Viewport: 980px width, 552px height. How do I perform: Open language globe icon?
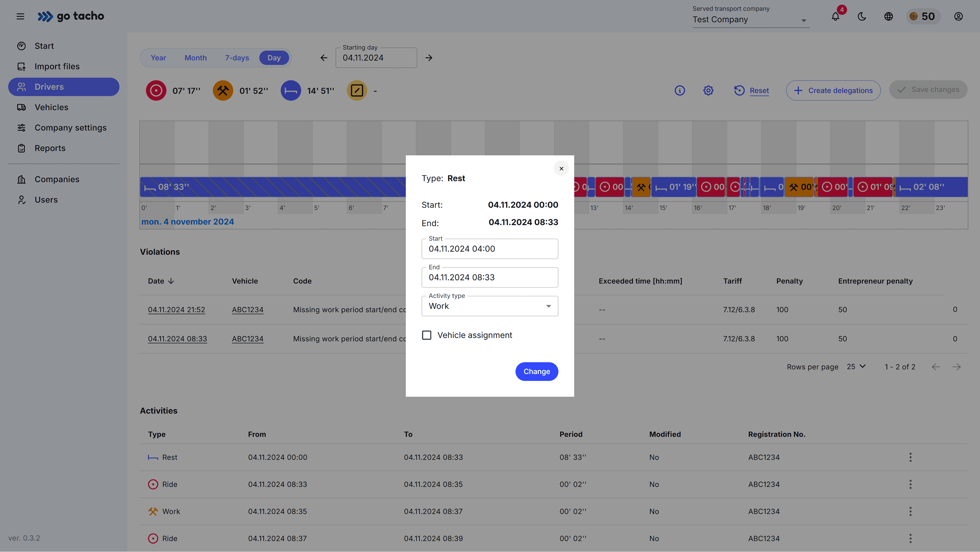(x=888, y=16)
